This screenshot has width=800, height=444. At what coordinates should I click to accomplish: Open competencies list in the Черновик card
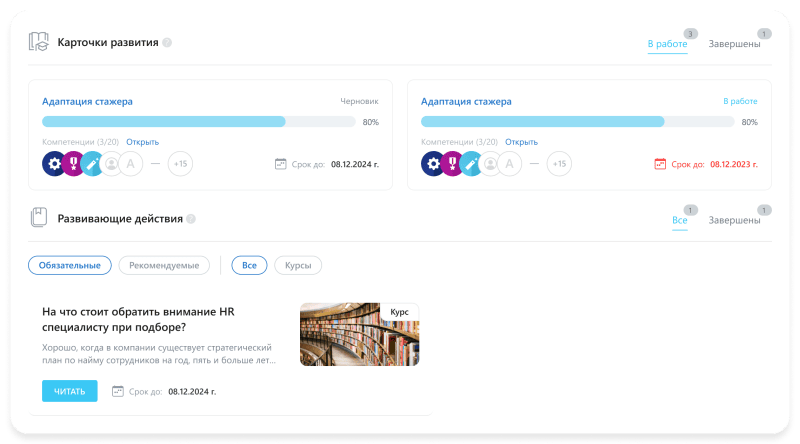(x=142, y=142)
